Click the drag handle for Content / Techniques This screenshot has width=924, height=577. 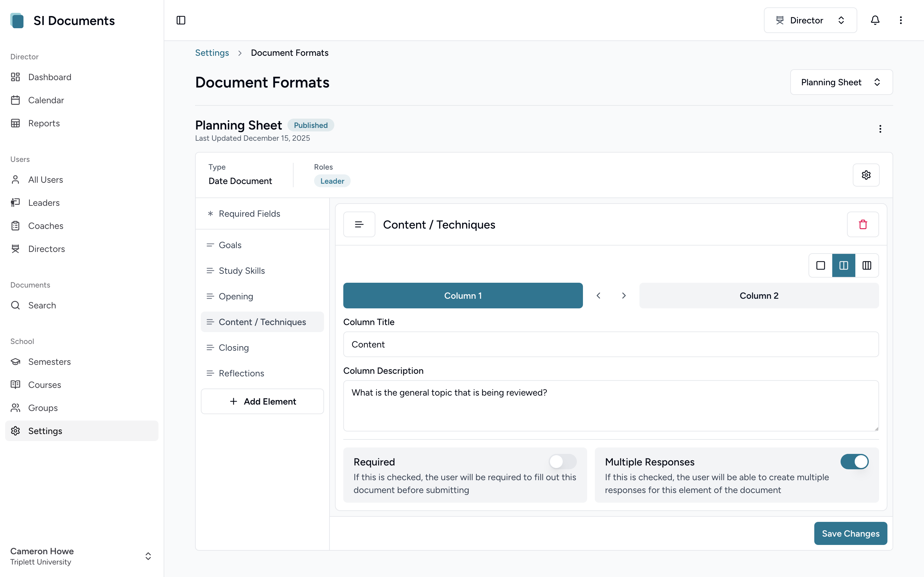pos(359,224)
